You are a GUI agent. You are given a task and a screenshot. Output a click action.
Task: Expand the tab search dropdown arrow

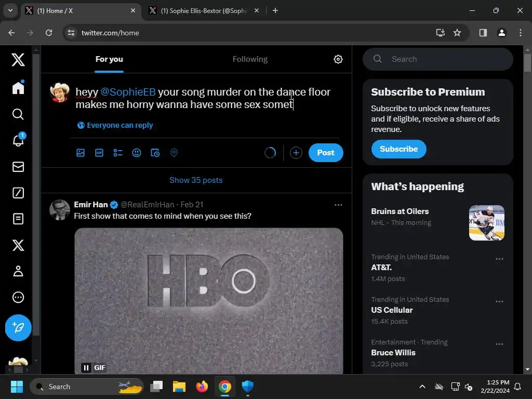tap(10, 10)
